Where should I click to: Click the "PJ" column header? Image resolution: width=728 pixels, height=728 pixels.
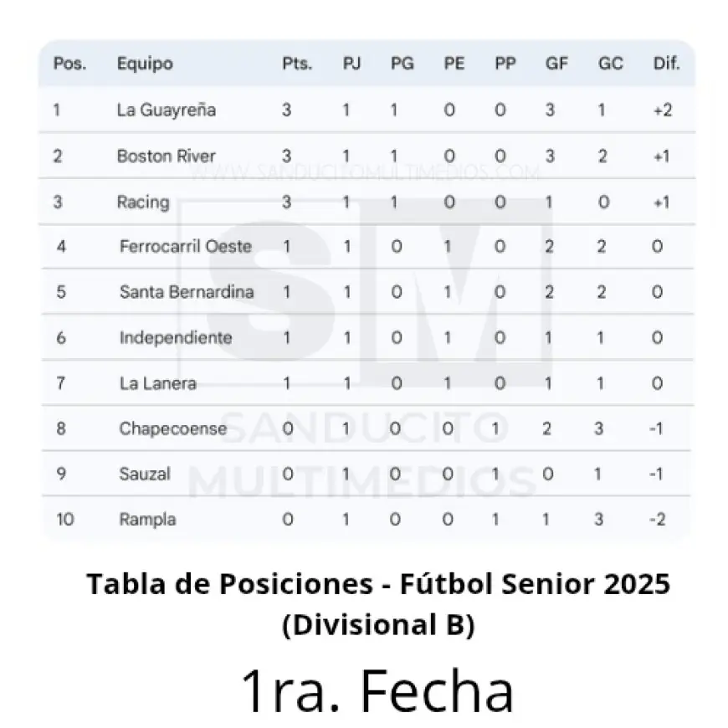(x=352, y=64)
